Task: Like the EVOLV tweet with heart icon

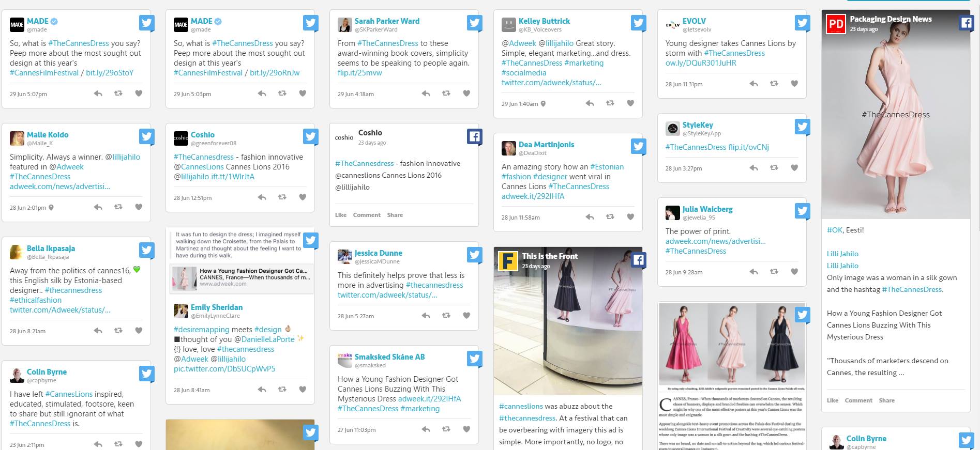Action: point(794,84)
